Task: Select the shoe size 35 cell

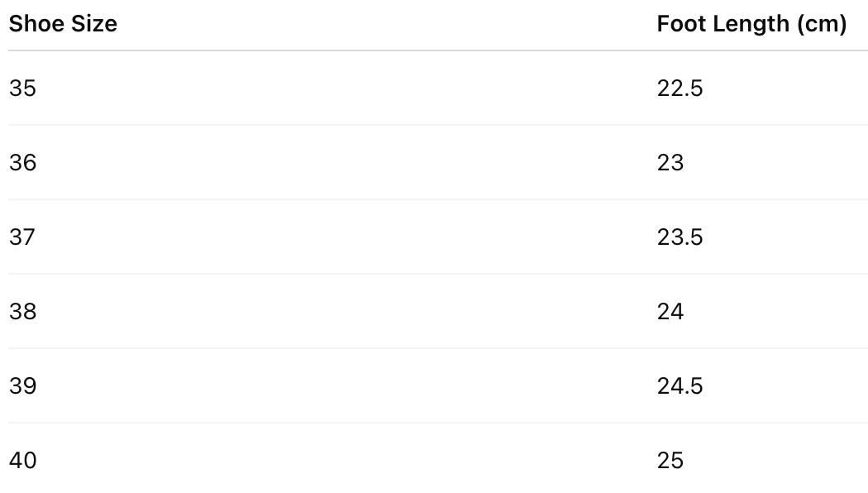Action: coord(23,88)
